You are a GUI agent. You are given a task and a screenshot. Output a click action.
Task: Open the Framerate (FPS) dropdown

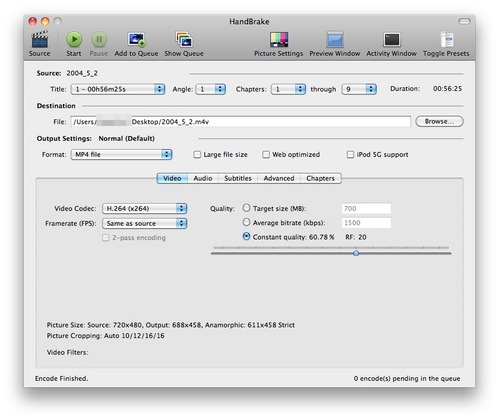(x=145, y=223)
